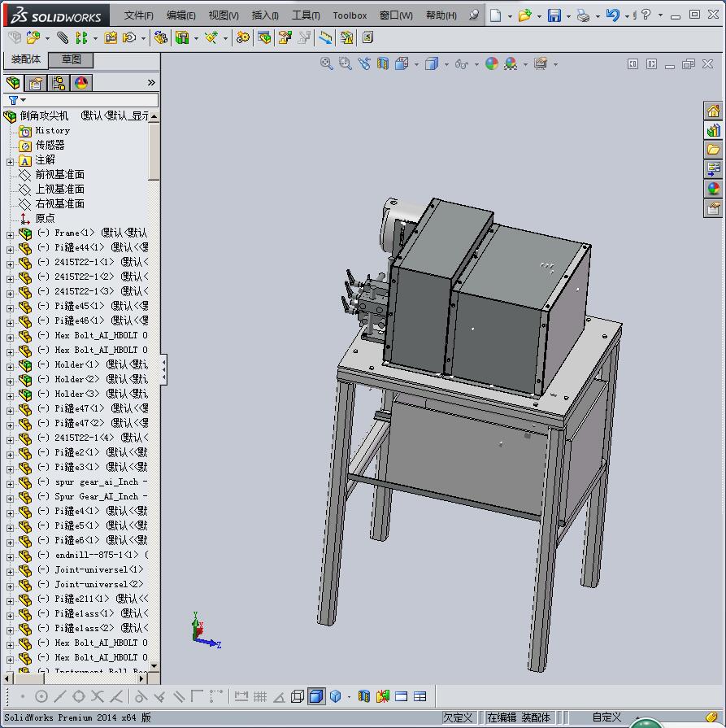The width and height of the screenshot is (726, 728).
Task: Click the Previous View icon
Action: point(364,63)
